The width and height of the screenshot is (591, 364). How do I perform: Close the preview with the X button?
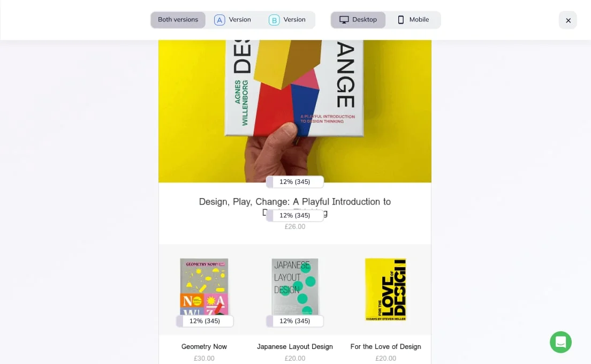tap(568, 20)
